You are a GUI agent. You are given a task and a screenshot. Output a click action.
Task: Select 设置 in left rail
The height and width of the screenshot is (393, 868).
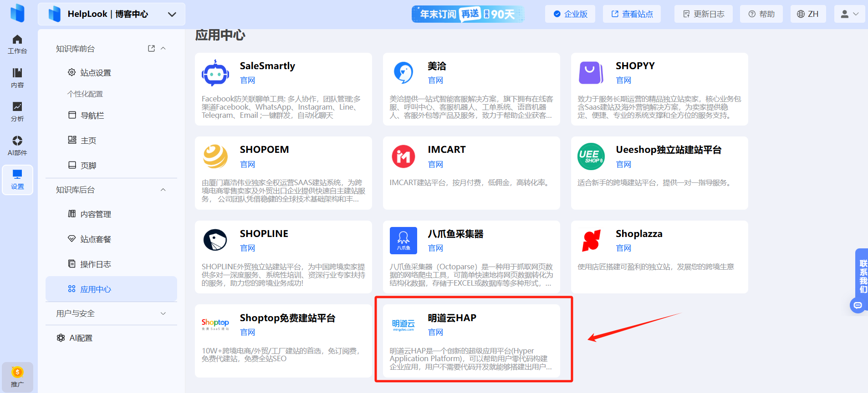pos(17,180)
